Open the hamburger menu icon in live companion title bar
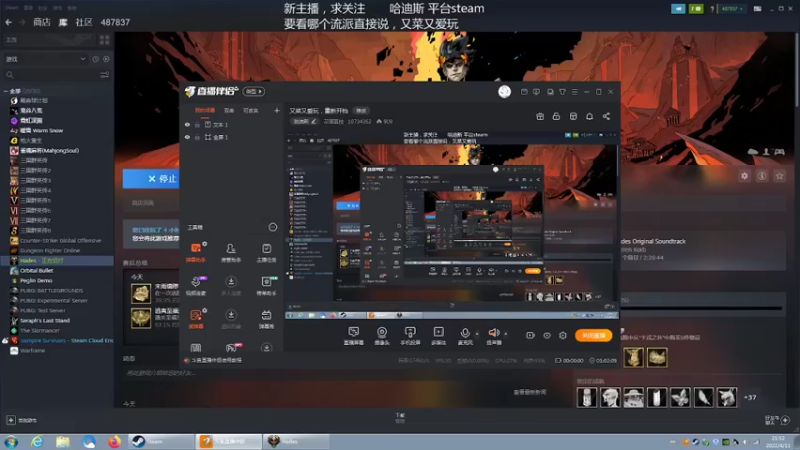 coord(574,92)
